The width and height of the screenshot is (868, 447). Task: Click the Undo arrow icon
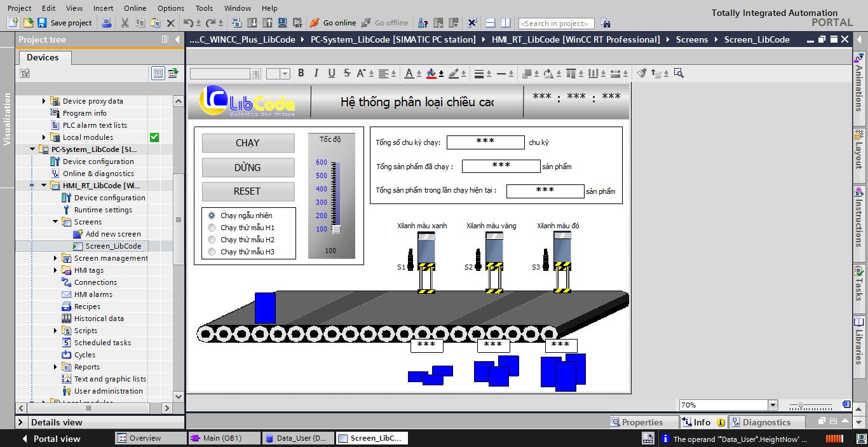[x=189, y=23]
